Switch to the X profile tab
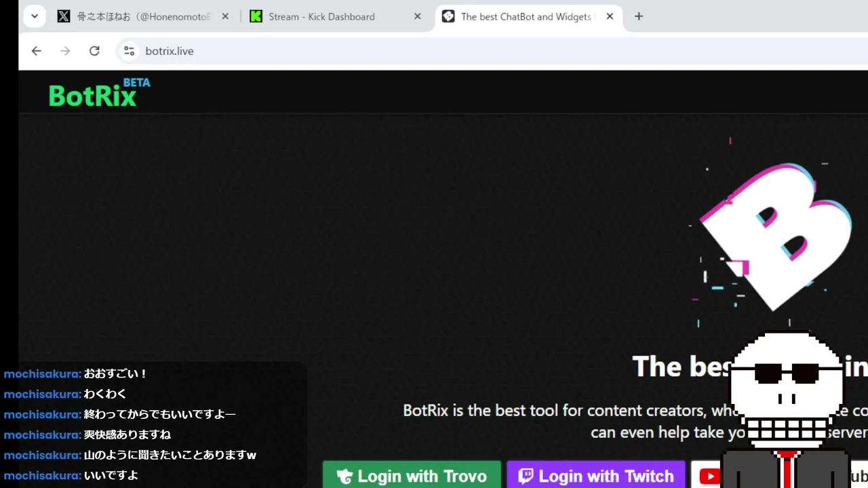 tap(144, 16)
